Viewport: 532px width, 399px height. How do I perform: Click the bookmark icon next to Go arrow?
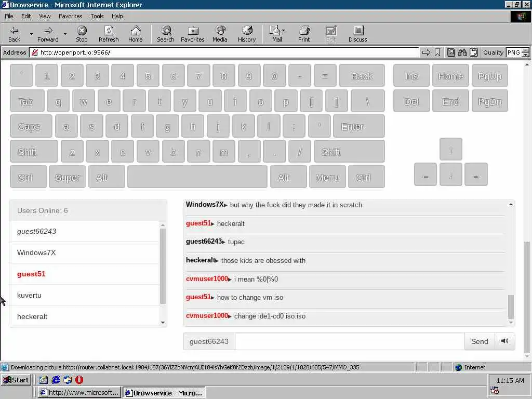click(x=437, y=52)
